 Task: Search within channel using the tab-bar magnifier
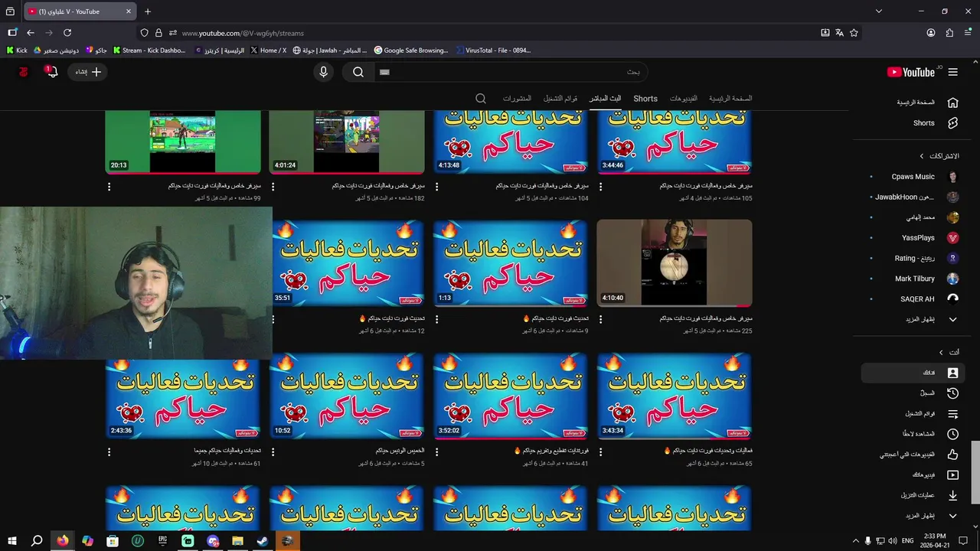[x=481, y=99]
